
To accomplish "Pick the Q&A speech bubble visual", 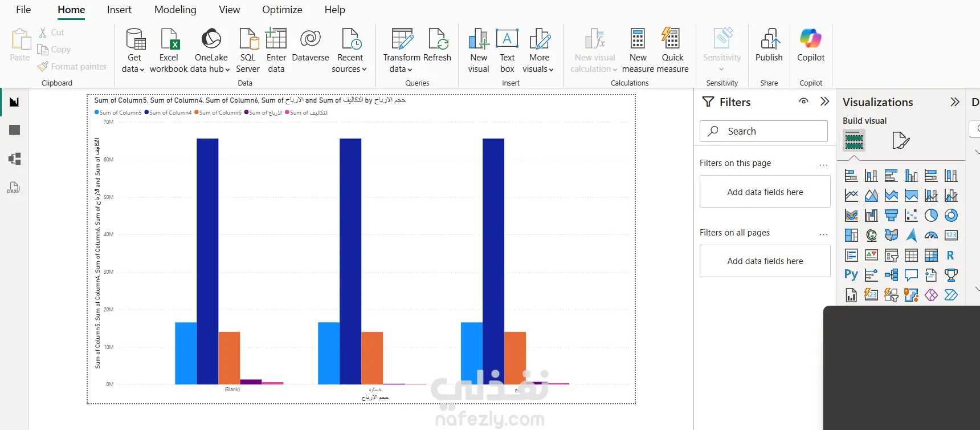I will point(911,275).
